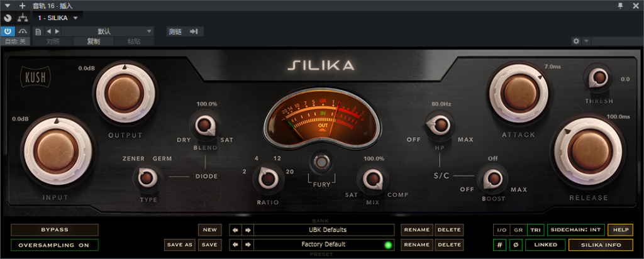The width and height of the screenshot is (644, 259).
Task: Switch meter to I/O mode
Action: pyautogui.click(x=502, y=230)
